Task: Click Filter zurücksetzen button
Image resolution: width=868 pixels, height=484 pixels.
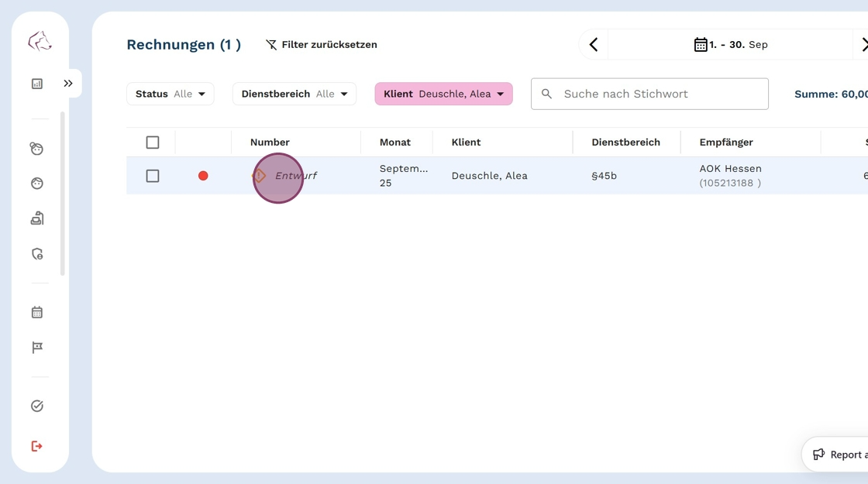Action: tap(322, 45)
